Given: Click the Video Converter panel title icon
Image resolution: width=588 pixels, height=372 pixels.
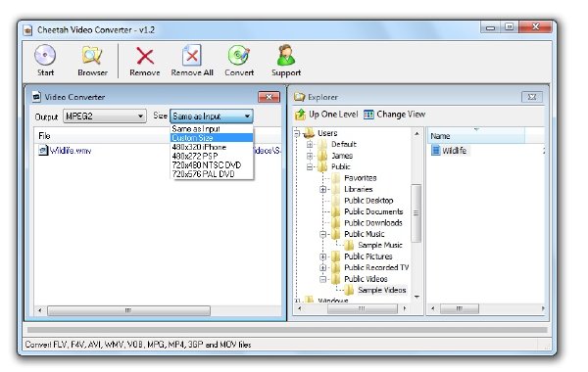Looking at the screenshot, I should point(36,97).
